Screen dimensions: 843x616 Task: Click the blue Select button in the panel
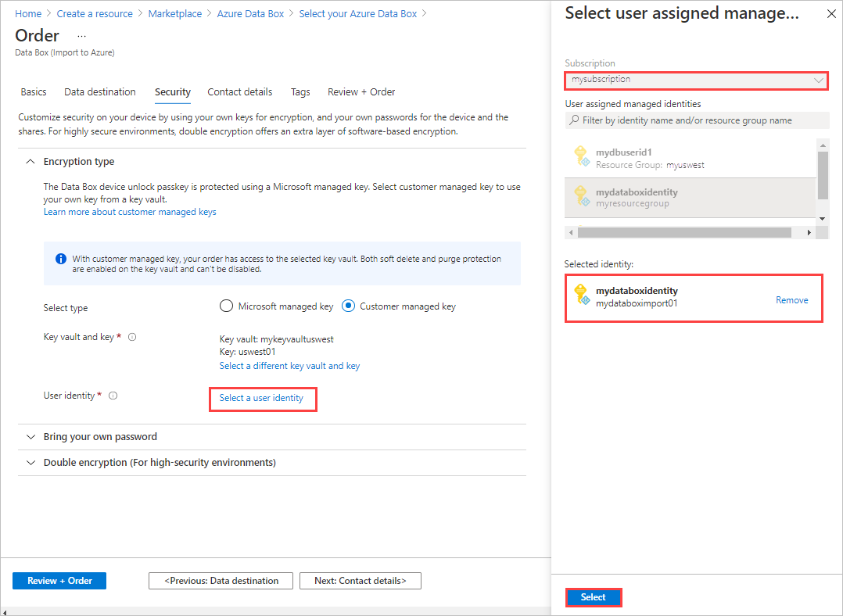click(594, 596)
